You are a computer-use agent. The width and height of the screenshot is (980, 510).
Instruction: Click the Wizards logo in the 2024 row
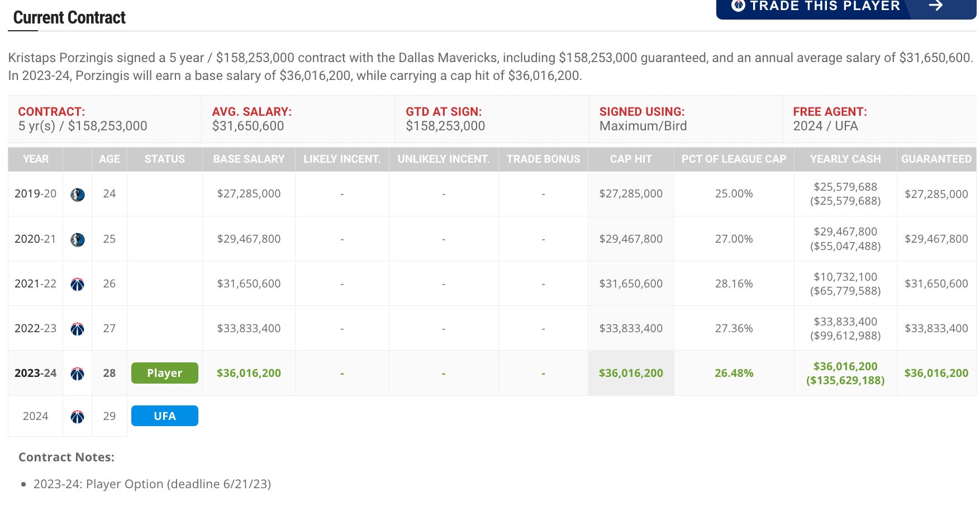click(78, 417)
